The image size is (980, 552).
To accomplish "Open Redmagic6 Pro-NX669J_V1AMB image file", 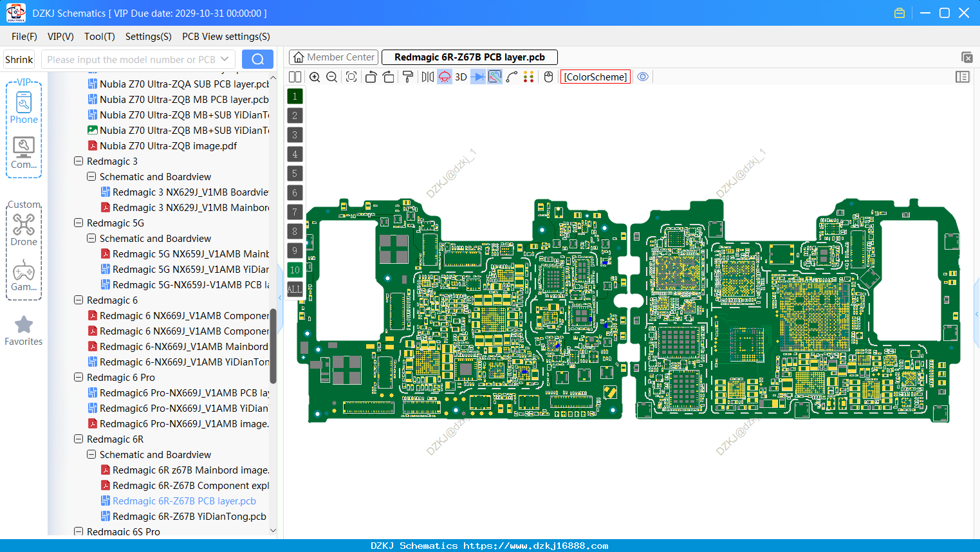I will click(178, 423).
